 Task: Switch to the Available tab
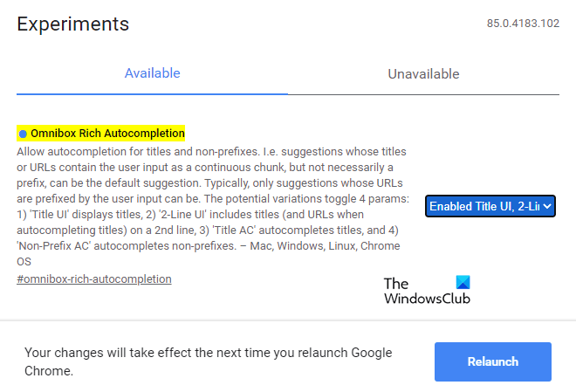pyautogui.click(x=152, y=73)
